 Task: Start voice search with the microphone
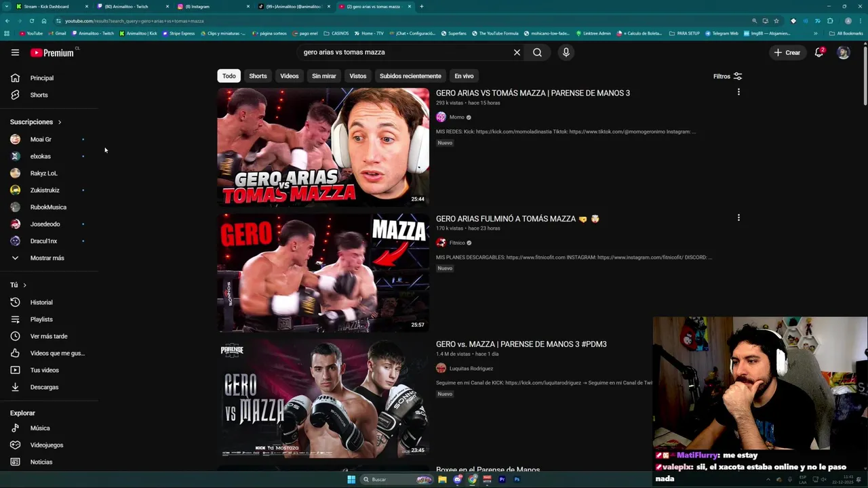click(x=566, y=52)
